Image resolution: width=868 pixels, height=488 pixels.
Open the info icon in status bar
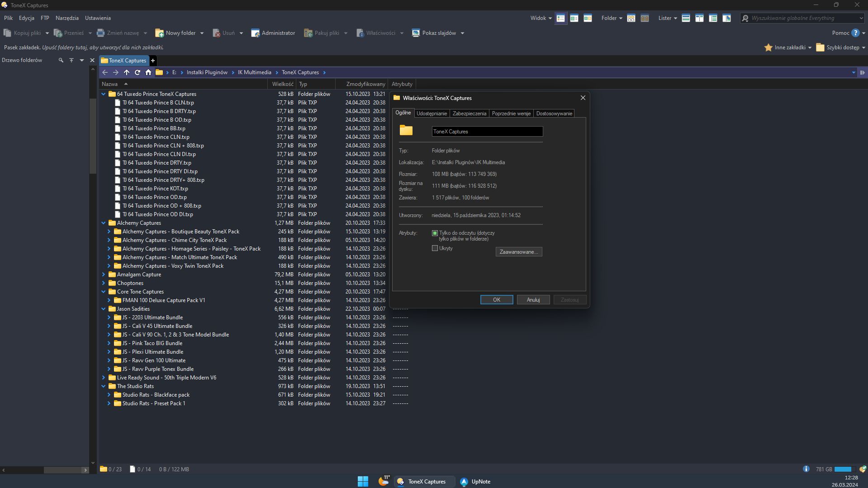click(x=806, y=469)
